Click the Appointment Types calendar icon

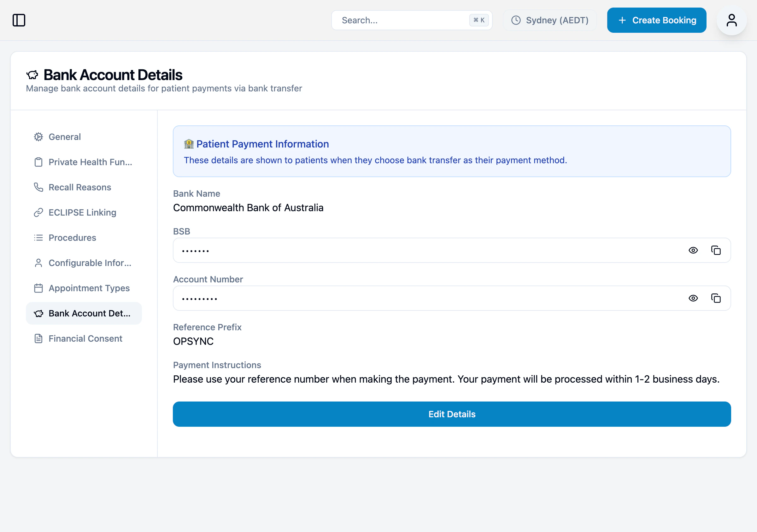pyautogui.click(x=38, y=288)
